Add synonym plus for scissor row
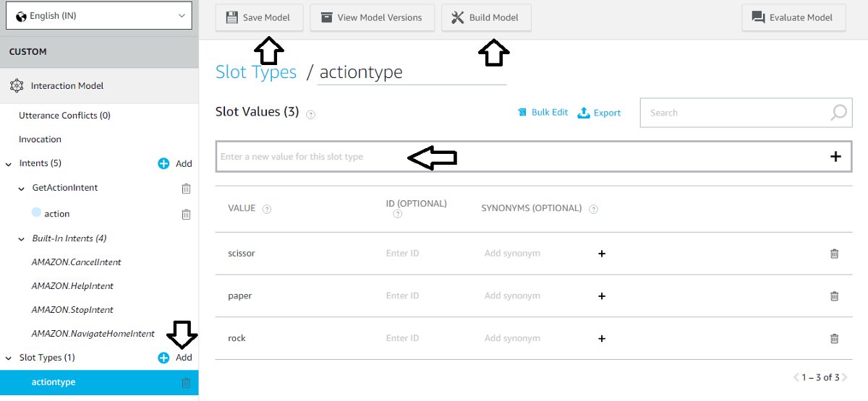Image resolution: width=868 pixels, height=401 pixels. point(601,254)
